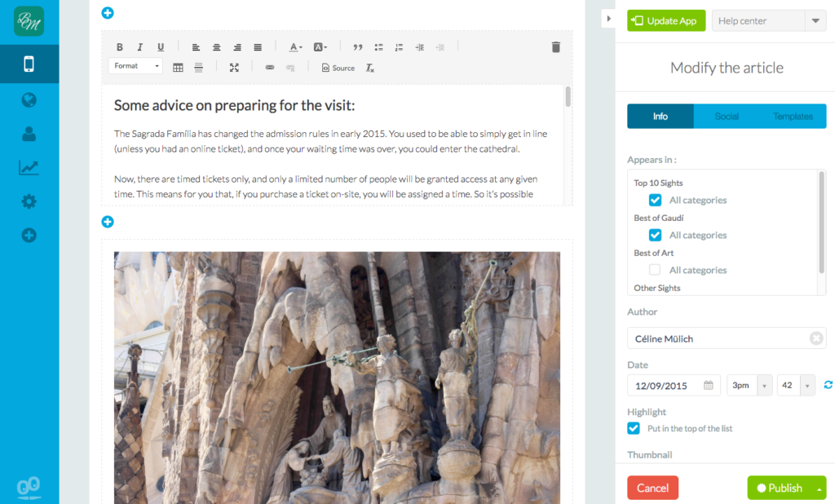
Task: Click the blockquote icon
Action: 357,46
